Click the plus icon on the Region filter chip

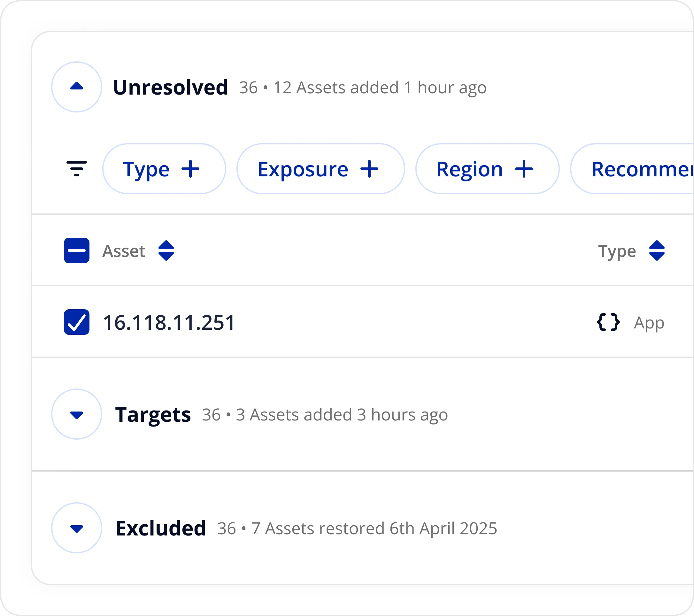coord(525,169)
